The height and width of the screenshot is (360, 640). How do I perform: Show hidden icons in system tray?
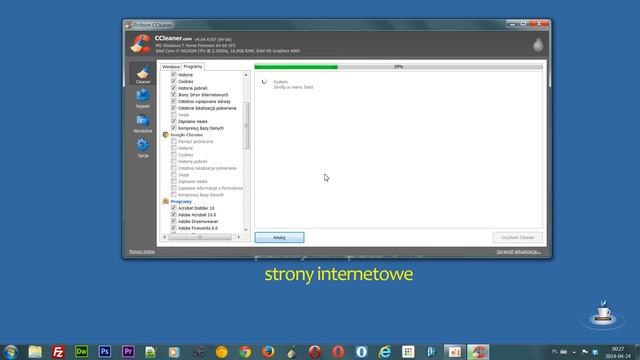[574, 352]
